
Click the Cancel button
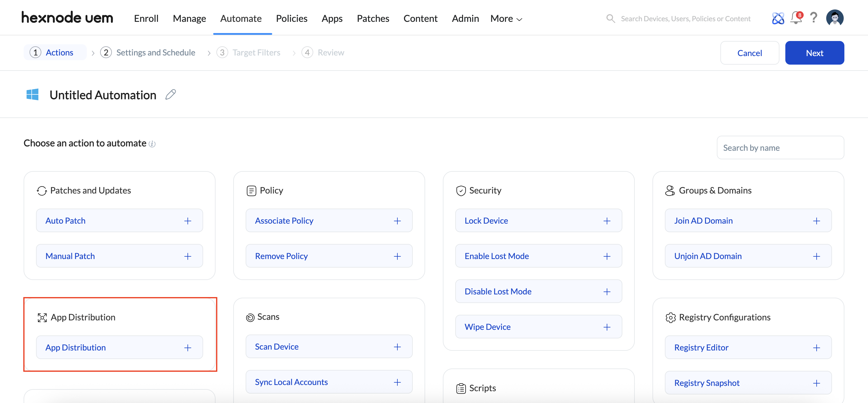point(749,53)
